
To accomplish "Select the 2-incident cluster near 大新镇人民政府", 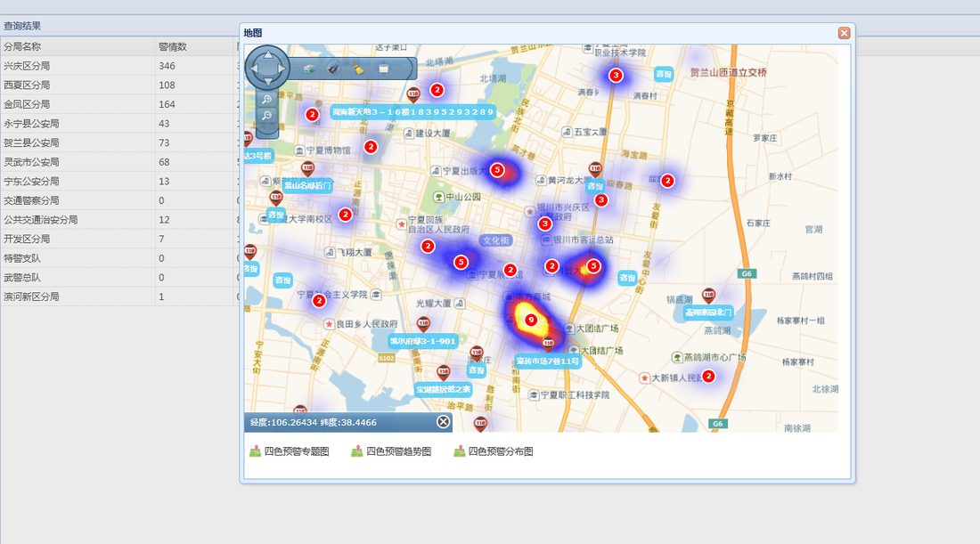I will tap(708, 376).
